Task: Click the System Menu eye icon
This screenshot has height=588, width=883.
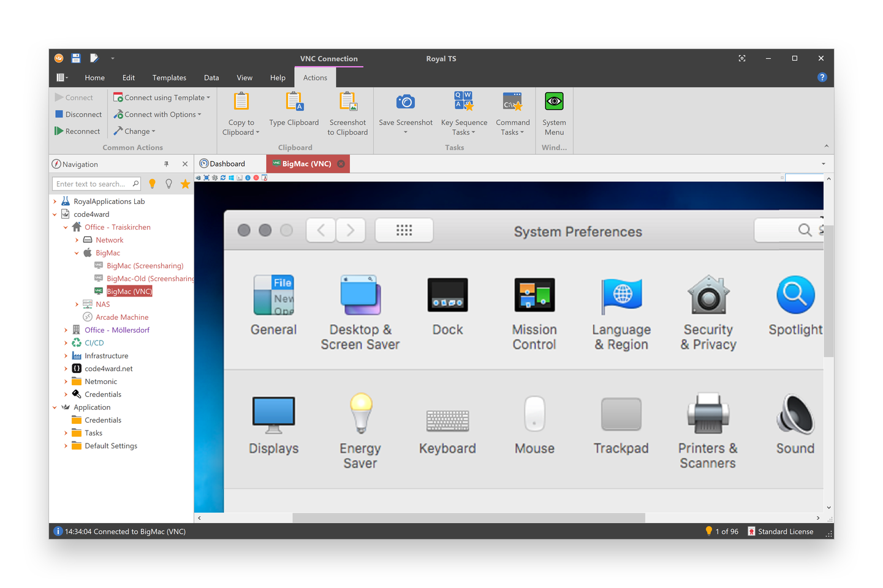Action: tap(554, 102)
